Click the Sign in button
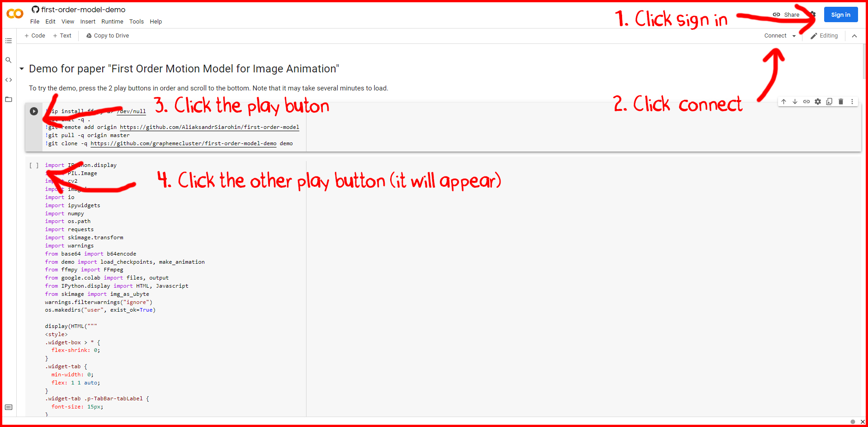868x427 pixels. 841,15
